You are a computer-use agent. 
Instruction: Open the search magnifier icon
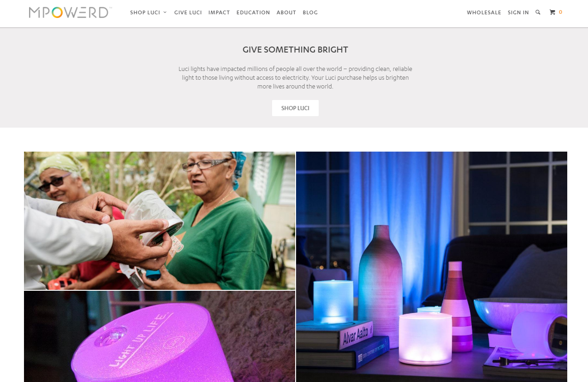(x=538, y=12)
